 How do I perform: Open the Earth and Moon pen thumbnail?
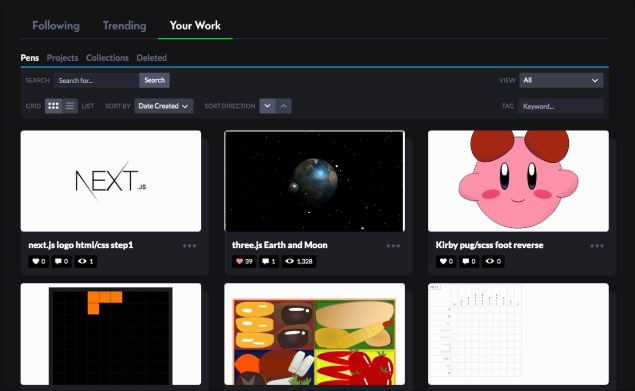pos(315,181)
